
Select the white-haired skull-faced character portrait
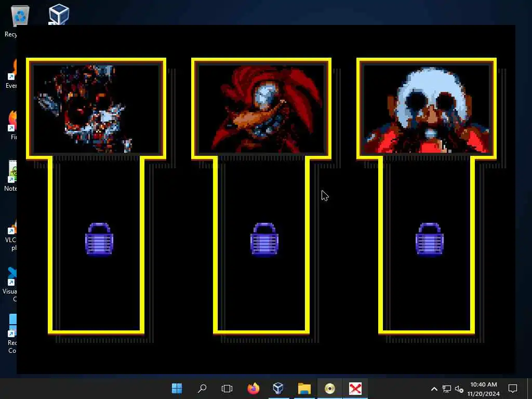tap(427, 109)
